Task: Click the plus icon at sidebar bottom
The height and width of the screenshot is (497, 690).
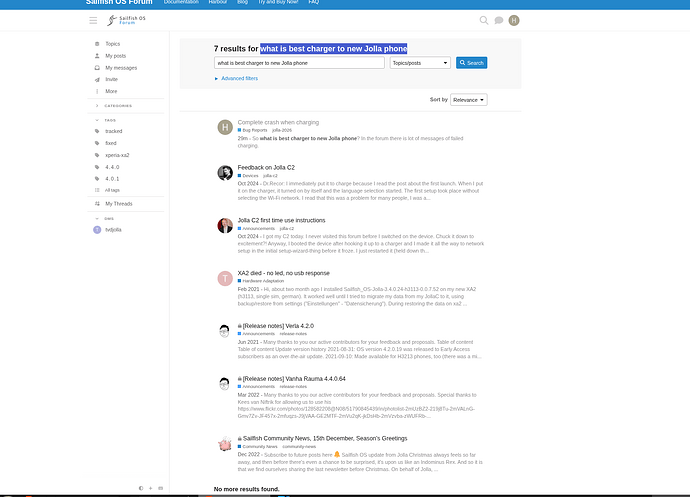Action: [150, 488]
